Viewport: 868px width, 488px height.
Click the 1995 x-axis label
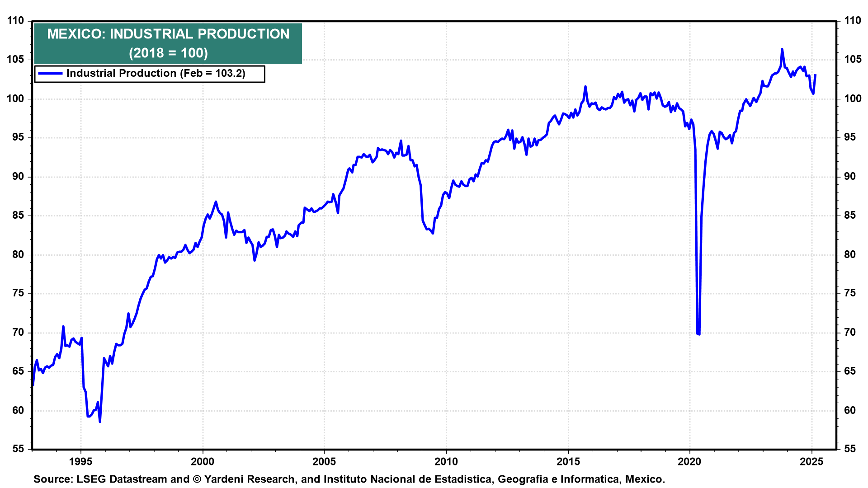point(80,462)
